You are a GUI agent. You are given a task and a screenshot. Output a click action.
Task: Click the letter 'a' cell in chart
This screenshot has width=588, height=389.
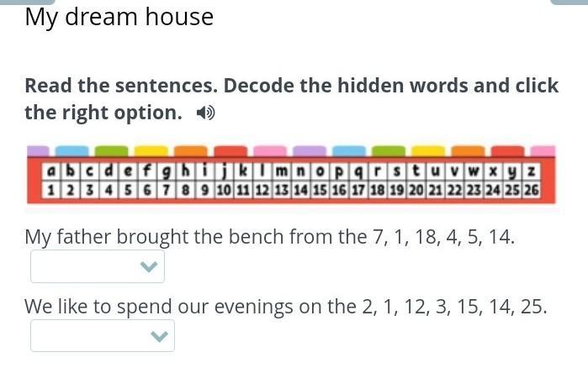[x=51, y=171]
